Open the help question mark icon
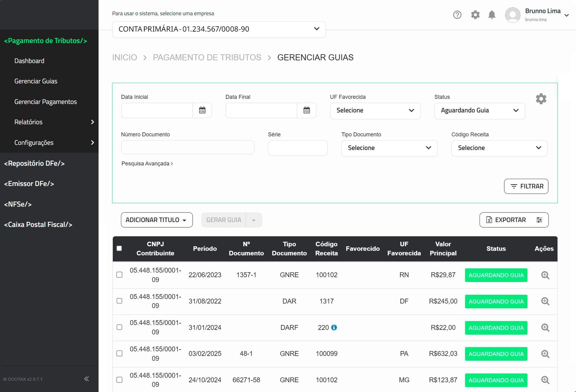The image size is (576, 392). 457,15
